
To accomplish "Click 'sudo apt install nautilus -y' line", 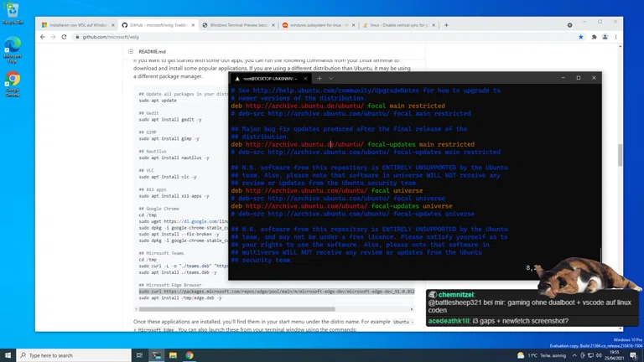I will pos(174,158).
